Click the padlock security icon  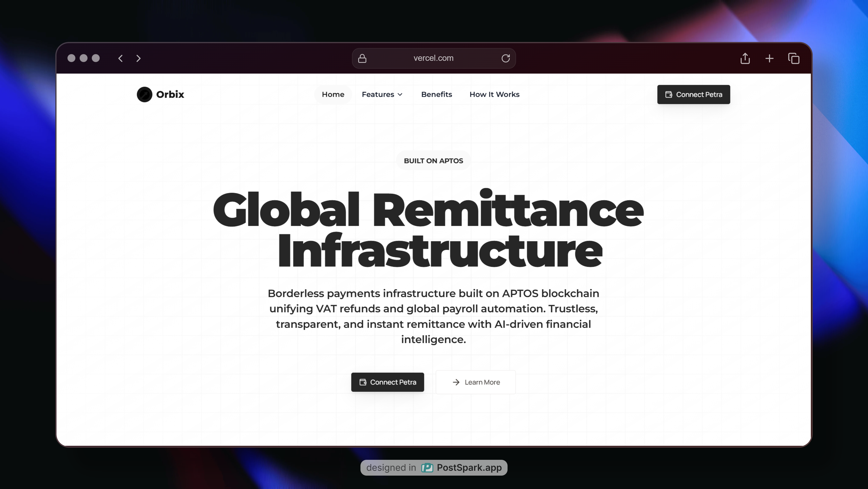click(362, 58)
